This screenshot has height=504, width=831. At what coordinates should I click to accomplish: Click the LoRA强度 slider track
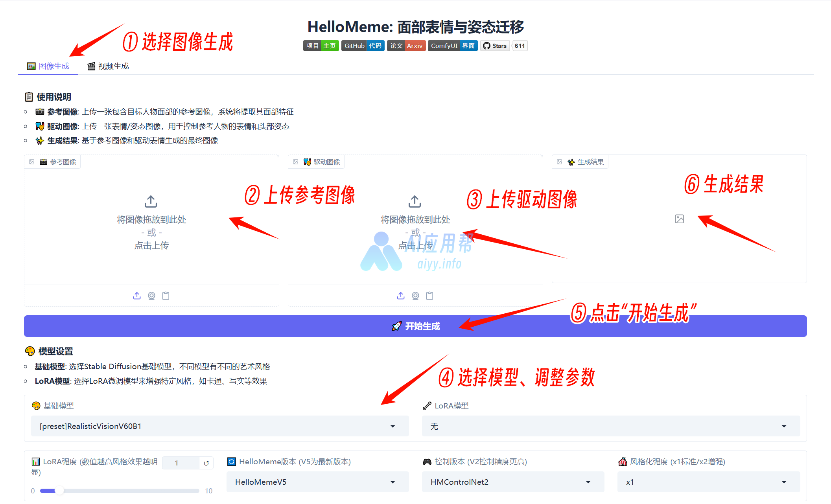(x=120, y=491)
